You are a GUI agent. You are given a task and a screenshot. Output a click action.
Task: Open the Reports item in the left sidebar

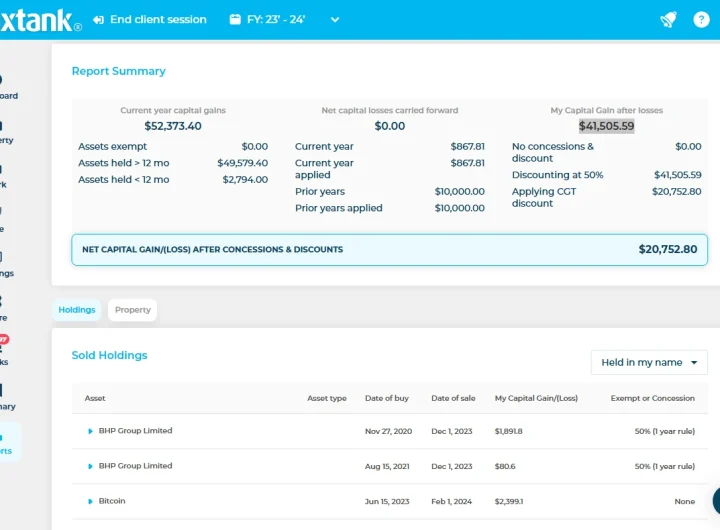(x=5, y=443)
